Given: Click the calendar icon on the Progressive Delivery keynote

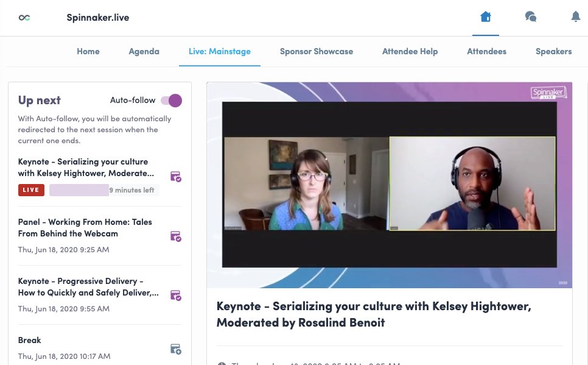Looking at the screenshot, I should (x=175, y=296).
